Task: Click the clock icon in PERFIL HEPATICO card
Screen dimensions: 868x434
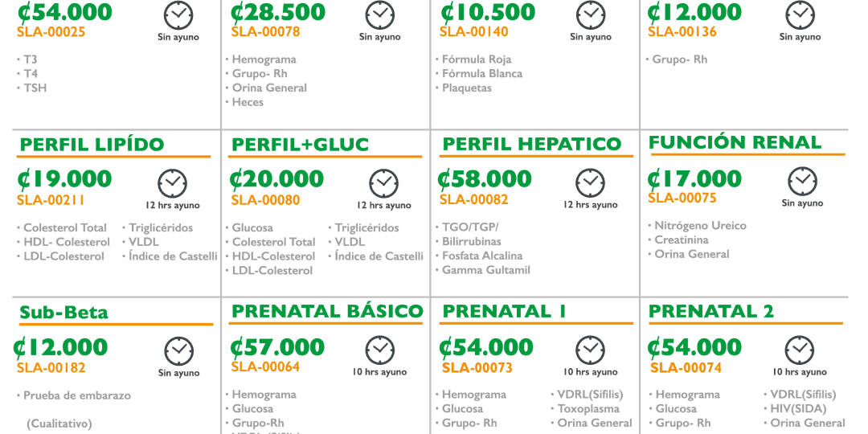Action: click(590, 182)
